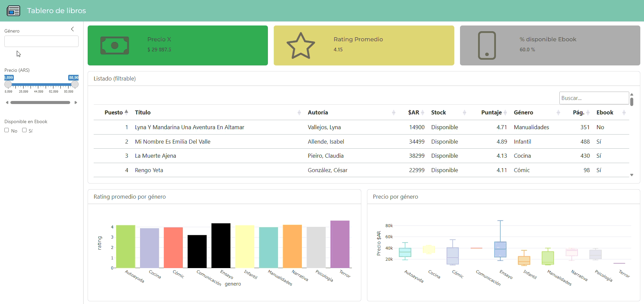
Task: Click the money bill icon on Precio card
Action: point(114,46)
